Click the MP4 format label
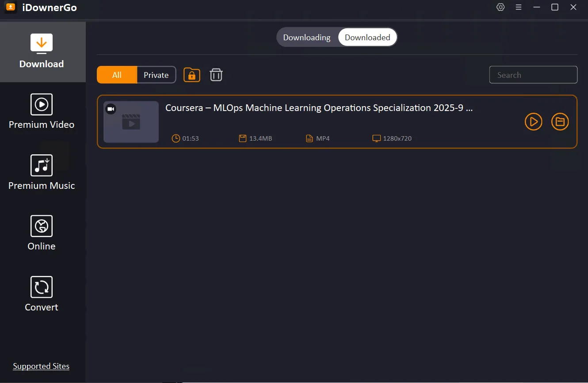This screenshot has height=383, width=588. click(323, 138)
